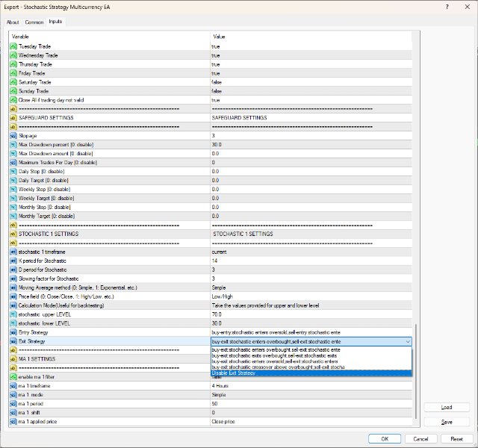Viewport: 478px width, 448px height.
Task: Click the Slippage parameter icon
Action: [x=13, y=136]
